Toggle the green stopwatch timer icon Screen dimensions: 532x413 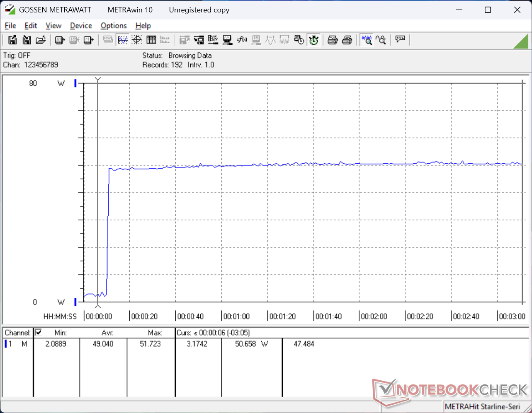point(313,40)
